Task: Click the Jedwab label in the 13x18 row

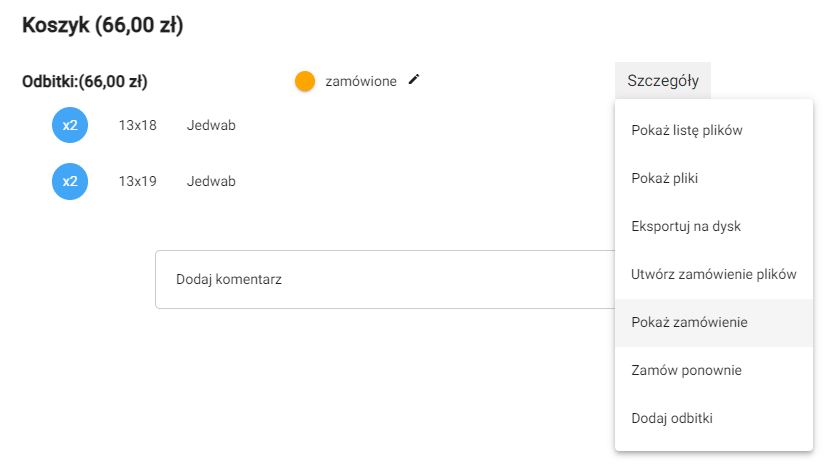Action: 211,126
